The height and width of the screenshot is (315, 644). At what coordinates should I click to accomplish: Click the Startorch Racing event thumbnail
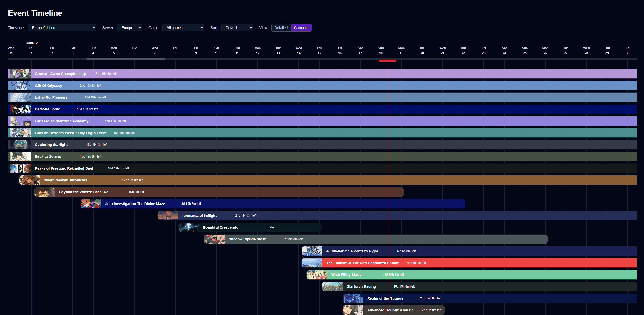(332, 286)
